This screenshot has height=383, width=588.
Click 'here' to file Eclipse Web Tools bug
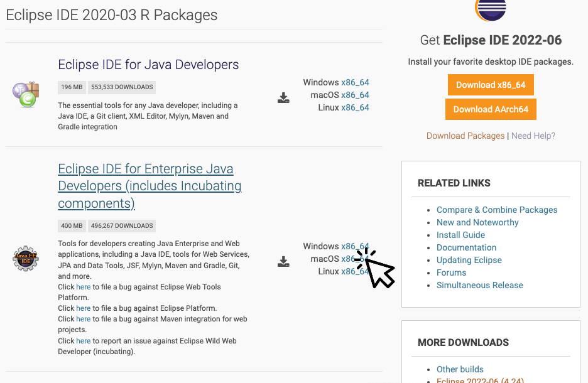[x=84, y=287]
